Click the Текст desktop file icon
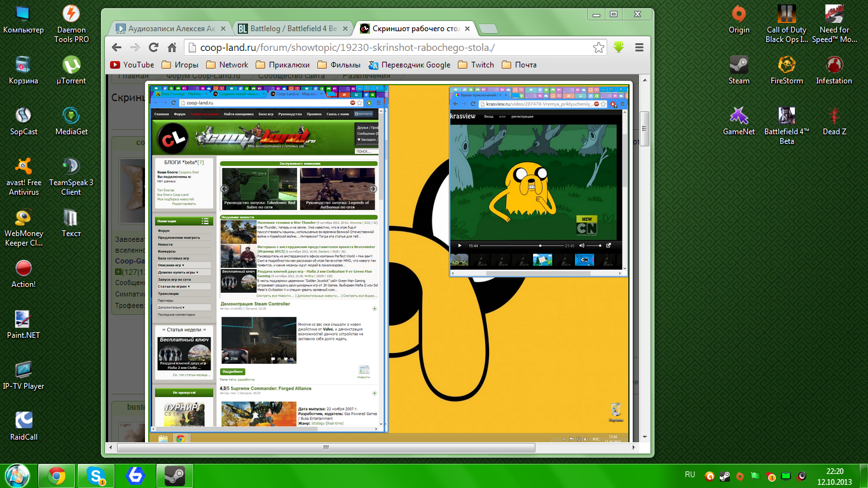The image size is (868, 488). (x=71, y=223)
